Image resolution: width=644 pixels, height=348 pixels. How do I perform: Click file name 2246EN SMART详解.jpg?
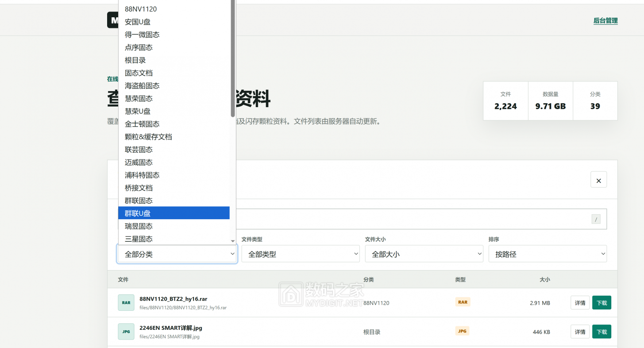pyautogui.click(x=171, y=328)
